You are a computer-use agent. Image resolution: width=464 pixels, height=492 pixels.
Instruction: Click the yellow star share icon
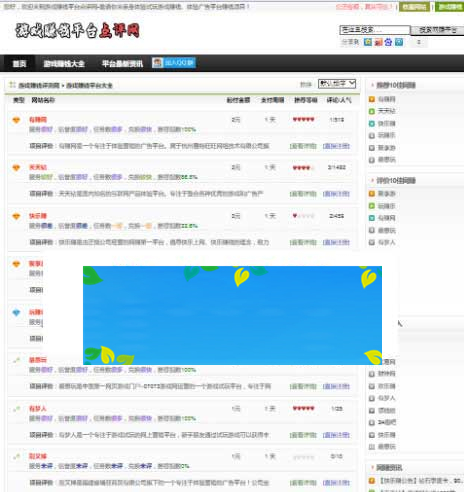[x=368, y=42]
